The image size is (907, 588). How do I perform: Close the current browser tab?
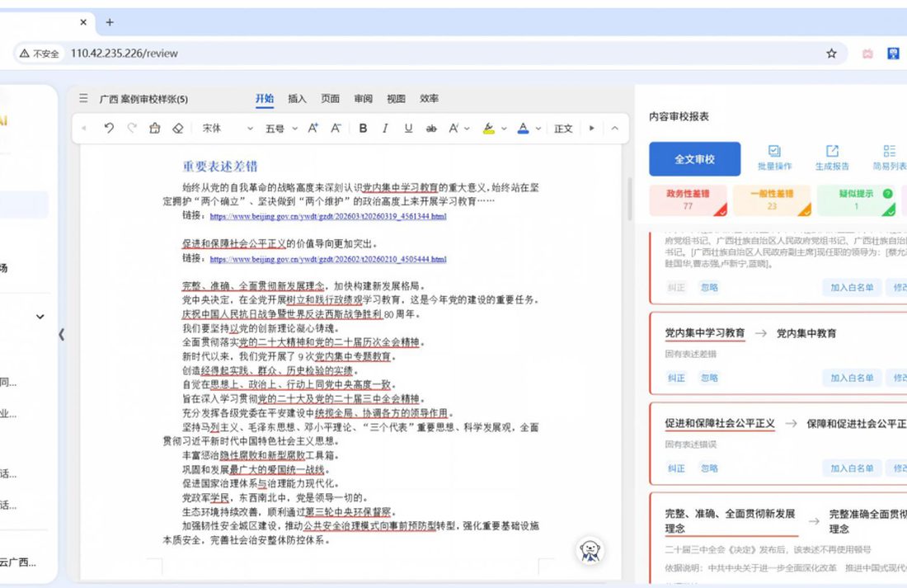(x=83, y=22)
